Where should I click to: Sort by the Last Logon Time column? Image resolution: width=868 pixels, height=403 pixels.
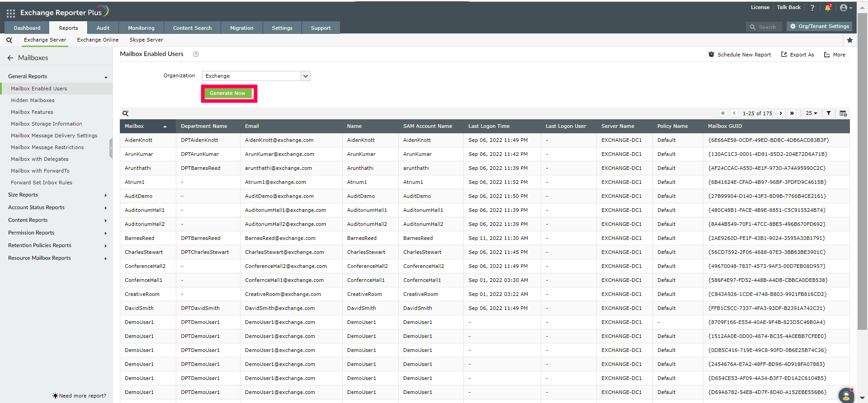pyautogui.click(x=489, y=127)
